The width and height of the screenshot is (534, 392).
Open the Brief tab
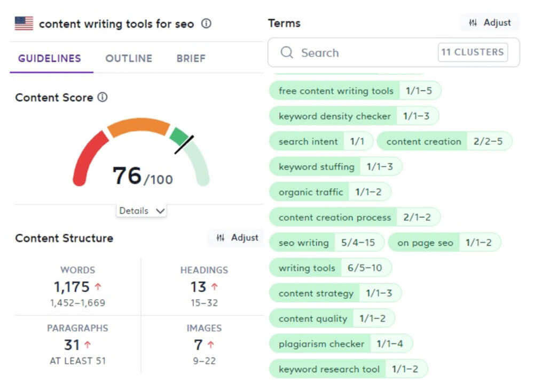click(191, 58)
